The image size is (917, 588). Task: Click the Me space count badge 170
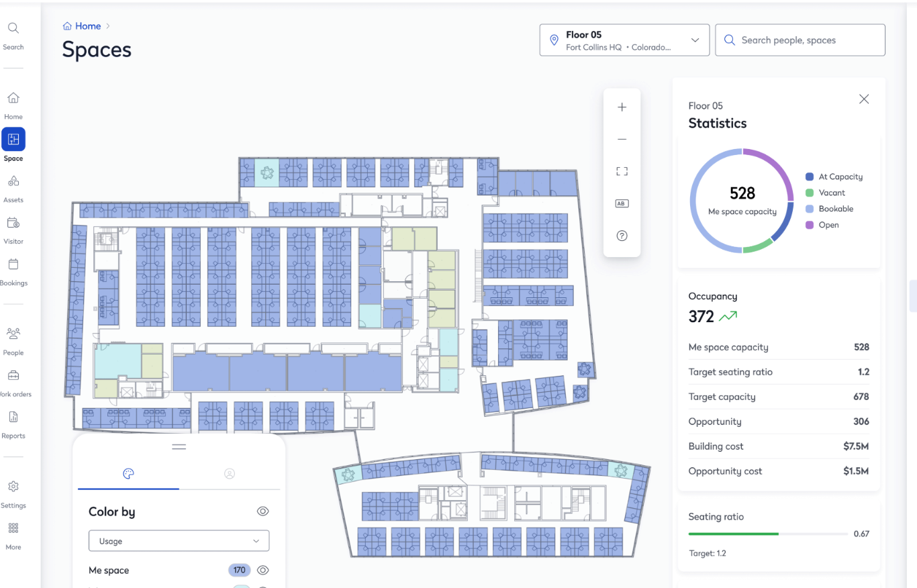pyautogui.click(x=240, y=571)
